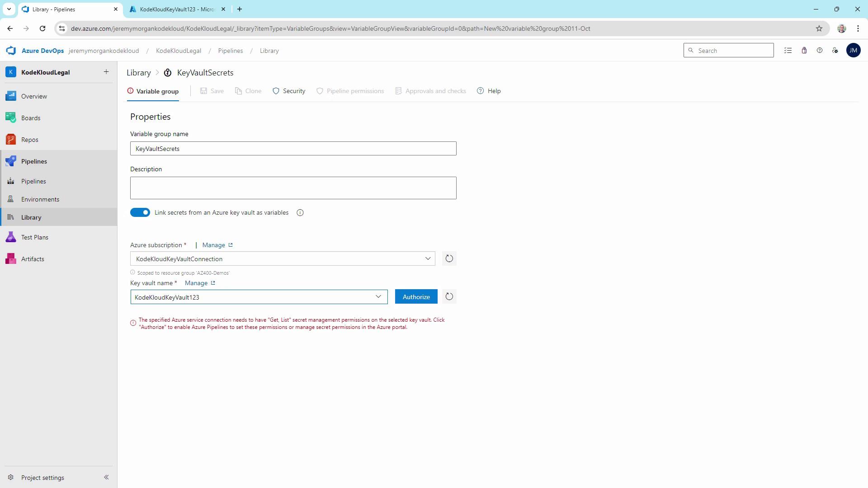This screenshot has height=488, width=868.
Task: Collapse the sidebar with double chevron
Action: tap(106, 477)
